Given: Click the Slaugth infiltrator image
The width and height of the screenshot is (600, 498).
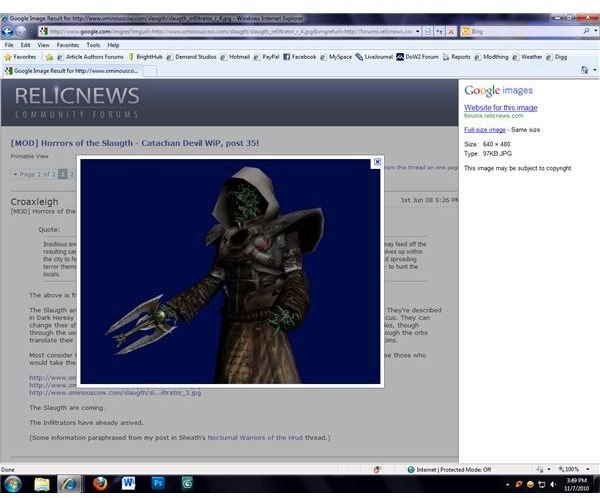Looking at the screenshot, I should (x=230, y=271).
